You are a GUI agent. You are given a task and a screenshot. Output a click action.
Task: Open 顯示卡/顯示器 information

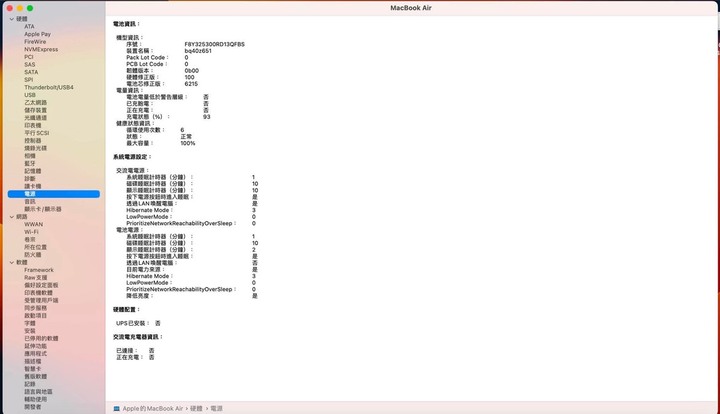tap(43, 209)
